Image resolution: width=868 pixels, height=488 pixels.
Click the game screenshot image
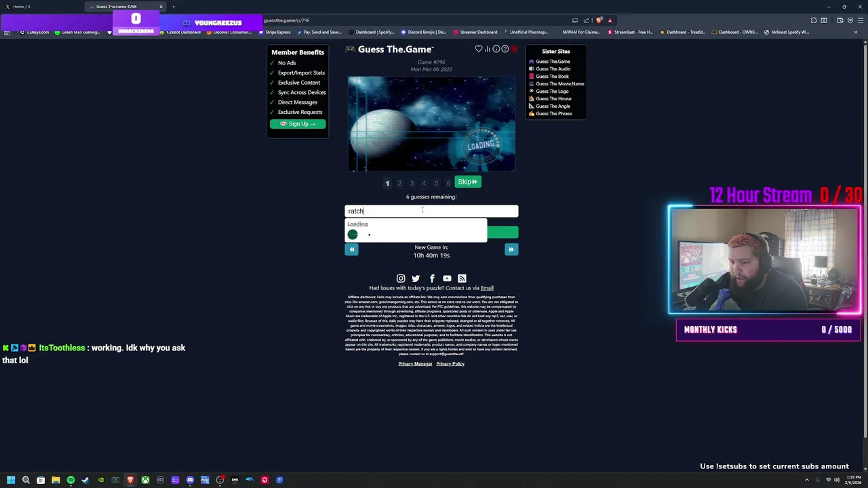[431, 124]
